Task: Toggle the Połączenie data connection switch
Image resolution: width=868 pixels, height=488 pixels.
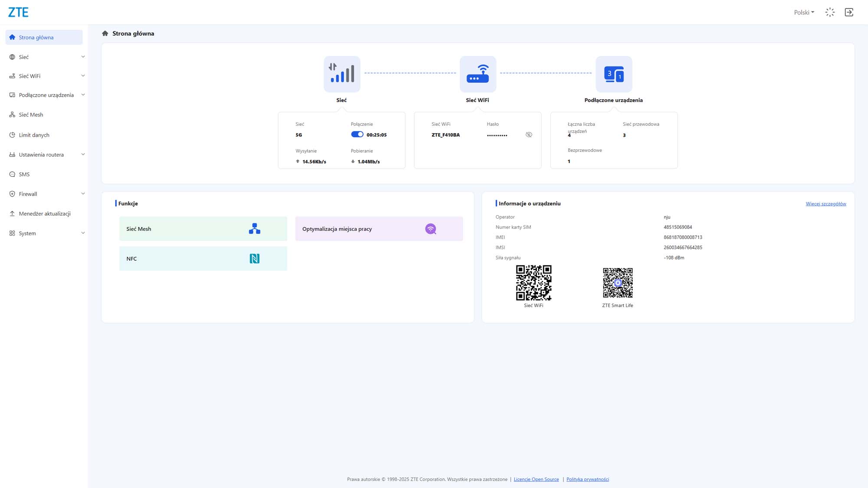Action: pos(357,134)
